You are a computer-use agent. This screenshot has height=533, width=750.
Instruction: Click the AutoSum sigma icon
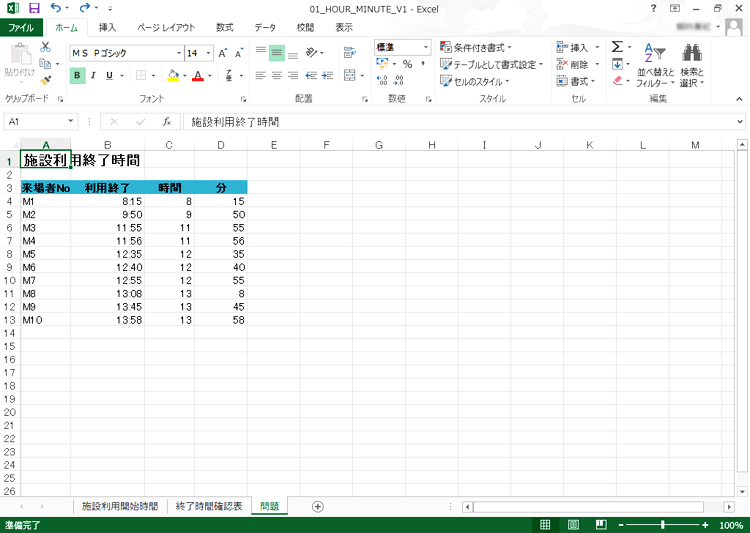(617, 47)
